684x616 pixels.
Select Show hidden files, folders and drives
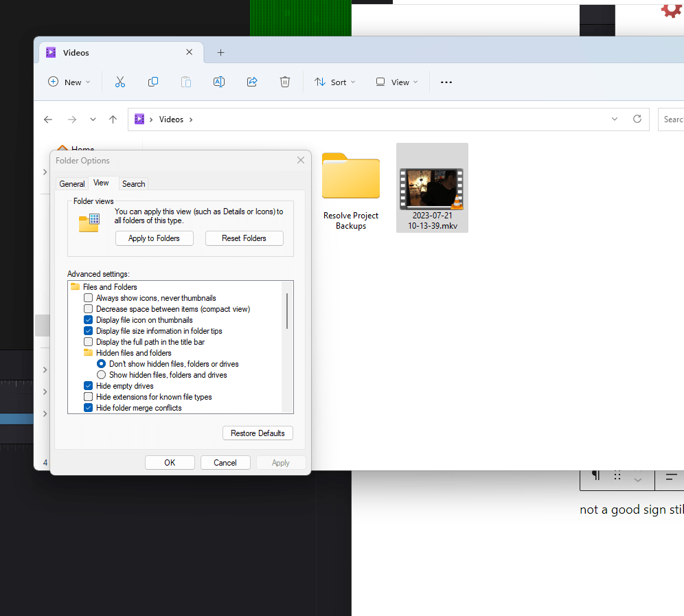(101, 375)
